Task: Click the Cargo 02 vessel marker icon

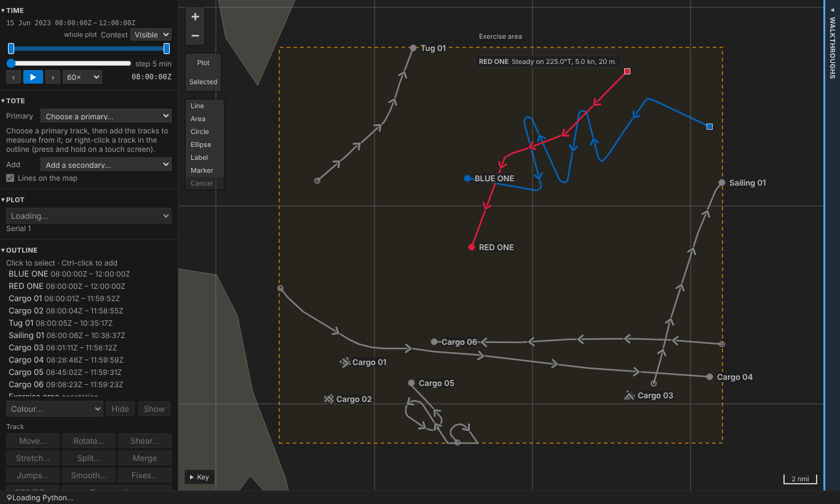Action: coord(329,399)
